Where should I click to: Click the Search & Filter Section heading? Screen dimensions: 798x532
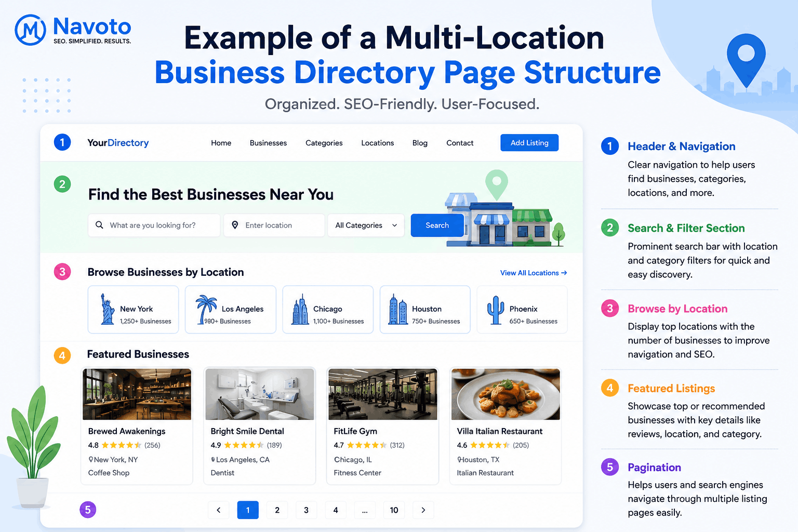point(686,228)
